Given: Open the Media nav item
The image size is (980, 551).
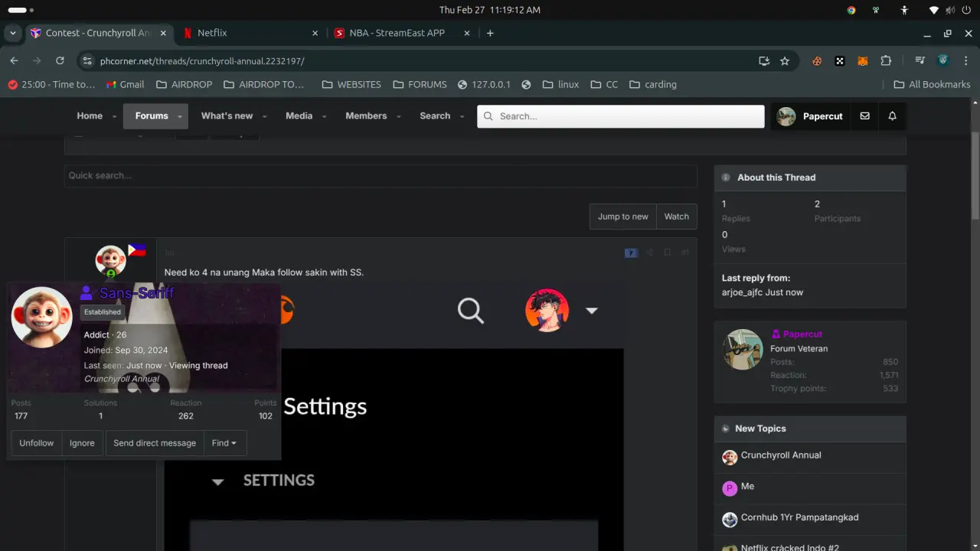Looking at the screenshot, I should coord(299,116).
